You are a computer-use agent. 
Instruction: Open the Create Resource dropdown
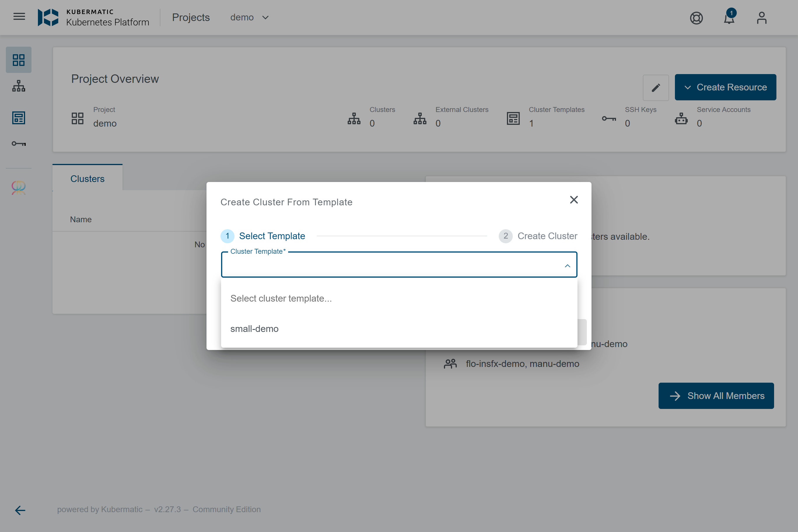725,87
